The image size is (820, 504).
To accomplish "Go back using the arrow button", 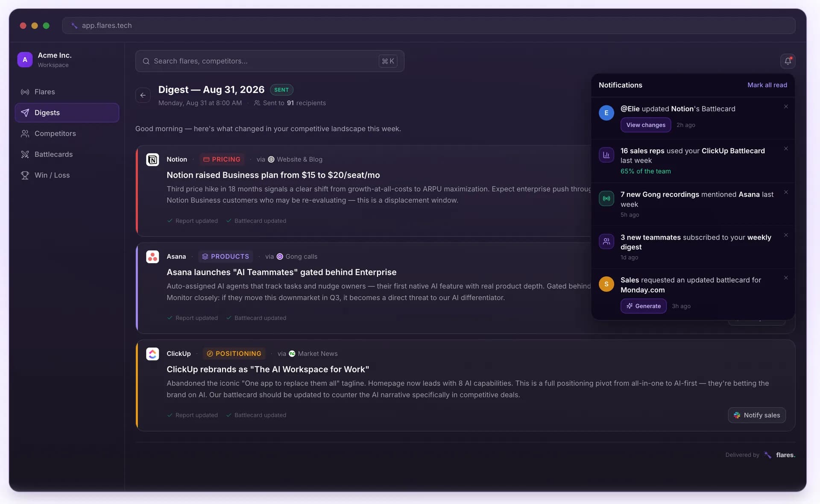I will pyautogui.click(x=143, y=95).
